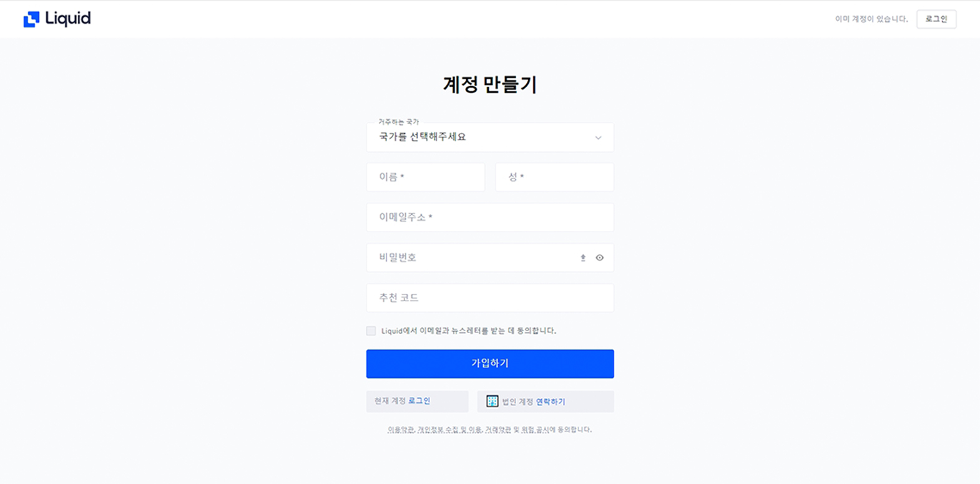Open the 거래약관 trading terms link
Screen dimensions: 980x484
[497, 430]
